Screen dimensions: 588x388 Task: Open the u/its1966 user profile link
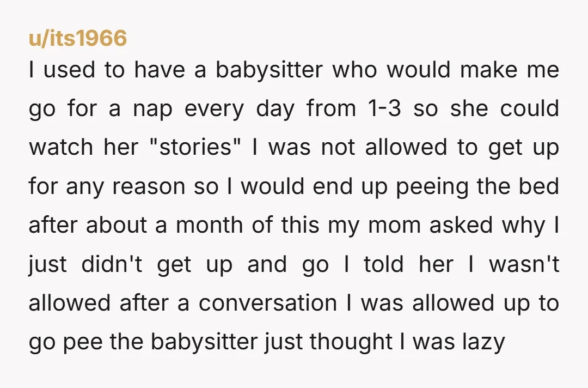(x=78, y=38)
